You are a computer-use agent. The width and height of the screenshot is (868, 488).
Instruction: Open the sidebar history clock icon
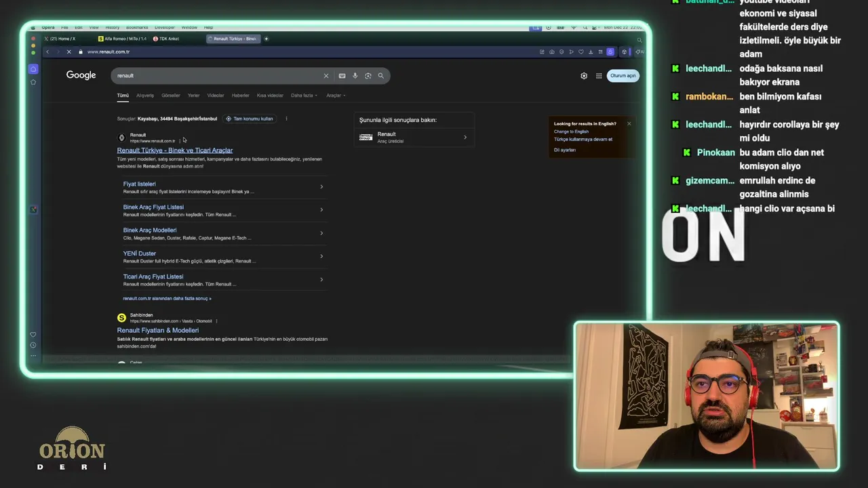coord(33,345)
